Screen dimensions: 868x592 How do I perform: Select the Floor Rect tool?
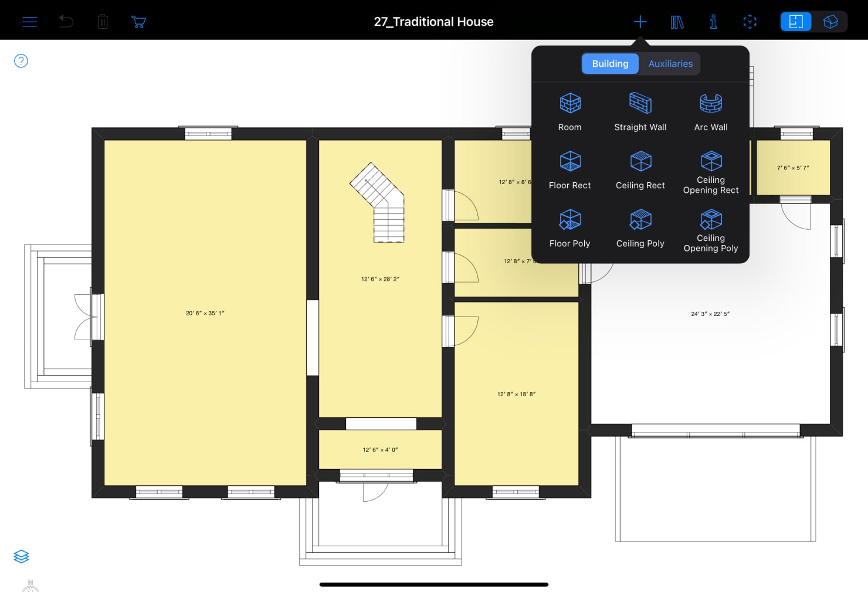point(569,170)
